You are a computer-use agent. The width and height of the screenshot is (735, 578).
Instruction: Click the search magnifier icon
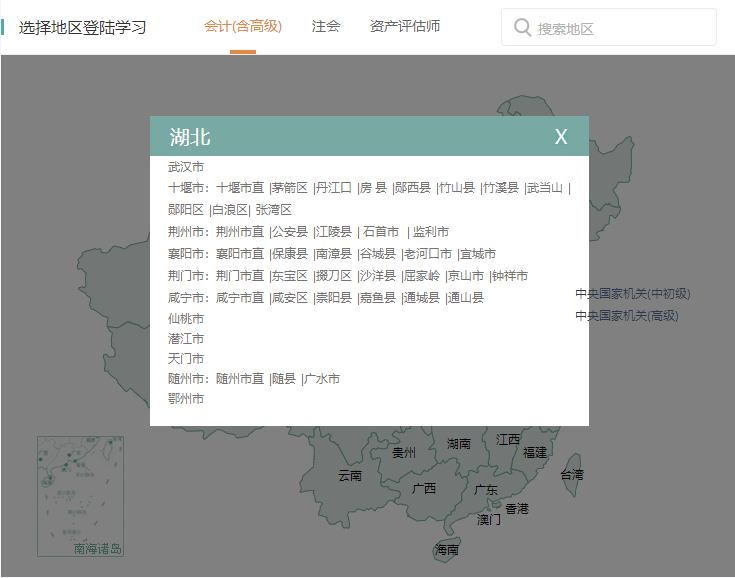tap(522, 27)
